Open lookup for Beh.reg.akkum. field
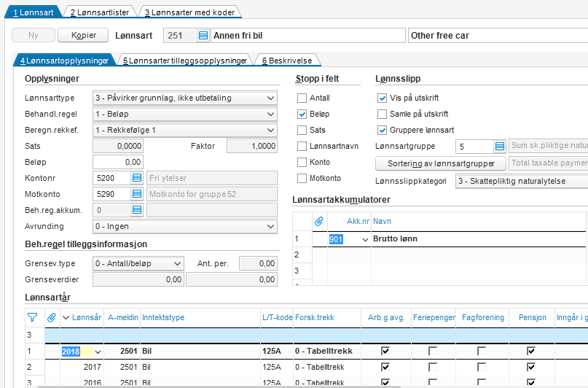Screen dimensions: 588x388 coord(137,210)
